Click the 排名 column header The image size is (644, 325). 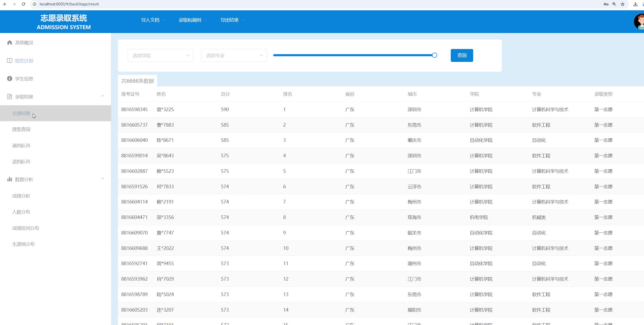pos(287,94)
